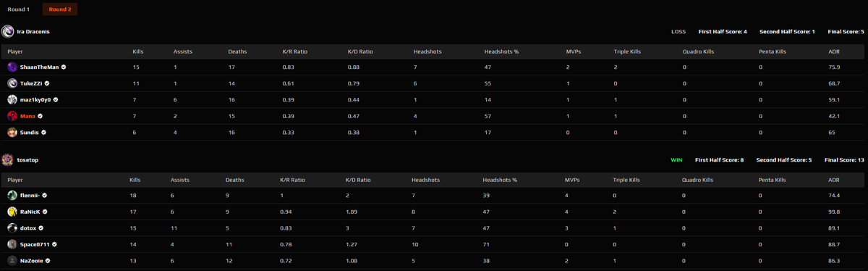Click ShaanTheMan's ADR value 75.9

(x=834, y=67)
